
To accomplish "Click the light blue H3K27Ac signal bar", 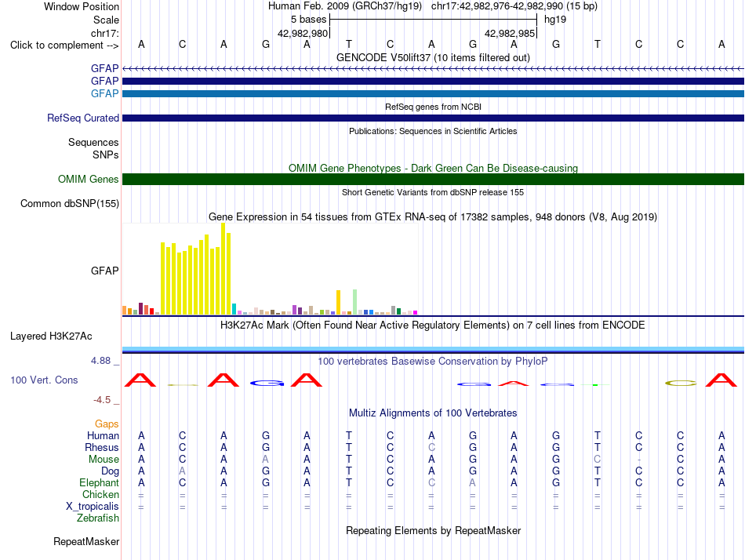I will [433, 349].
